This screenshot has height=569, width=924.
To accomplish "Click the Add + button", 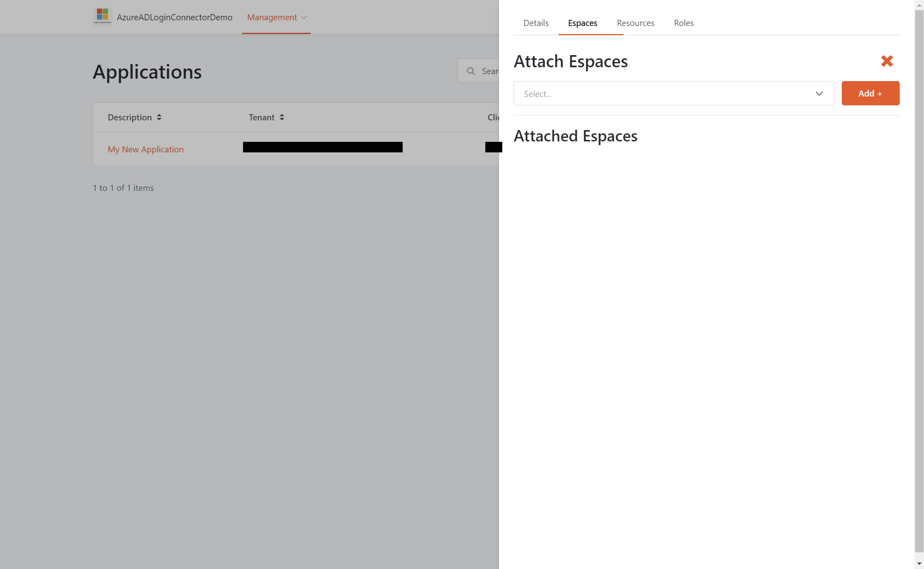I will (x=870, y=93).
